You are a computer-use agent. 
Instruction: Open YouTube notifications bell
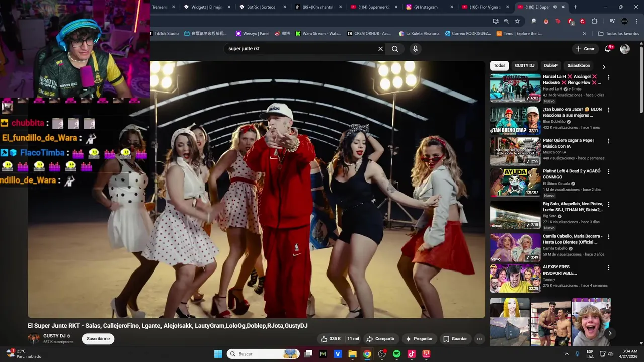coord(608,49)
